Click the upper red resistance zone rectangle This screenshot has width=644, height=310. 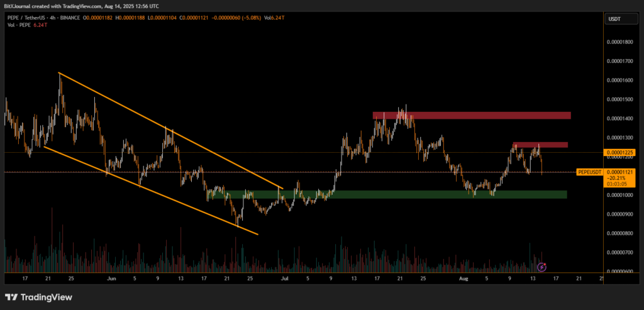472,116
